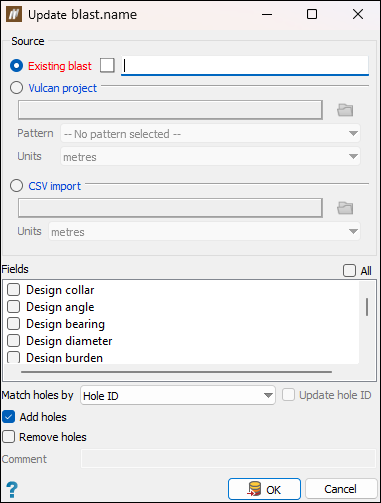The image size is (381, 503).
Task: Click the Cancel button
Action: (x=341, y=489)
